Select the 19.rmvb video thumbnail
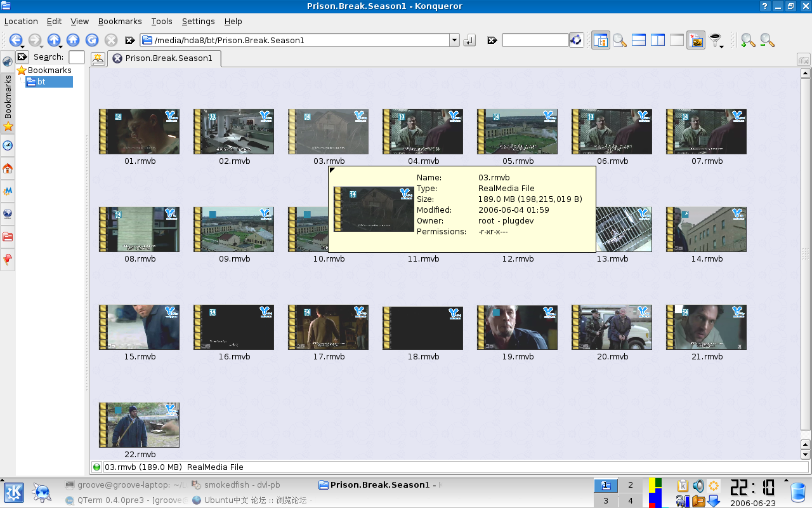 pyautogui.click(x=517, y=327)
